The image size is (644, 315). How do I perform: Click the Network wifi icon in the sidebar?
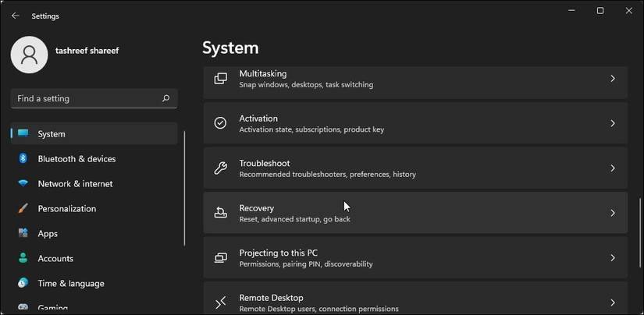coord(23,184)
